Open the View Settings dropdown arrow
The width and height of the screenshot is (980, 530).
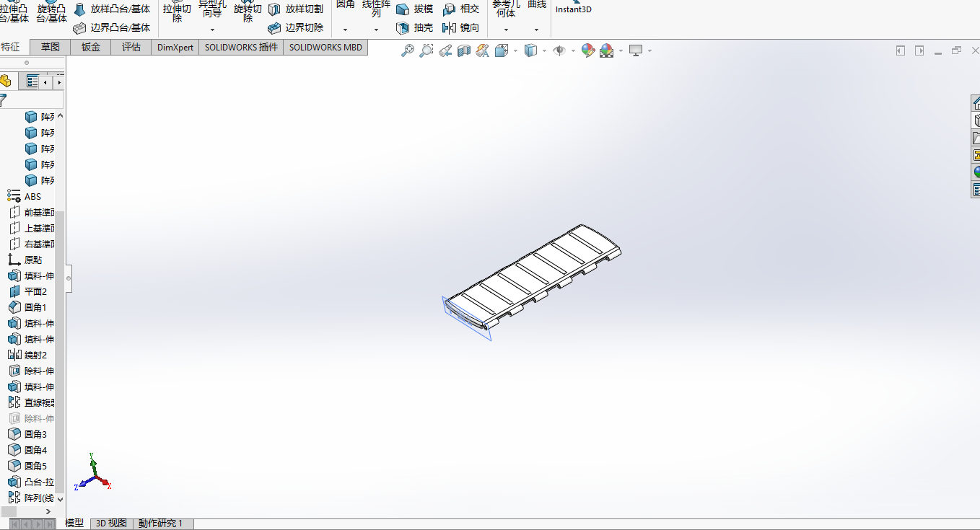click(649, 50)
